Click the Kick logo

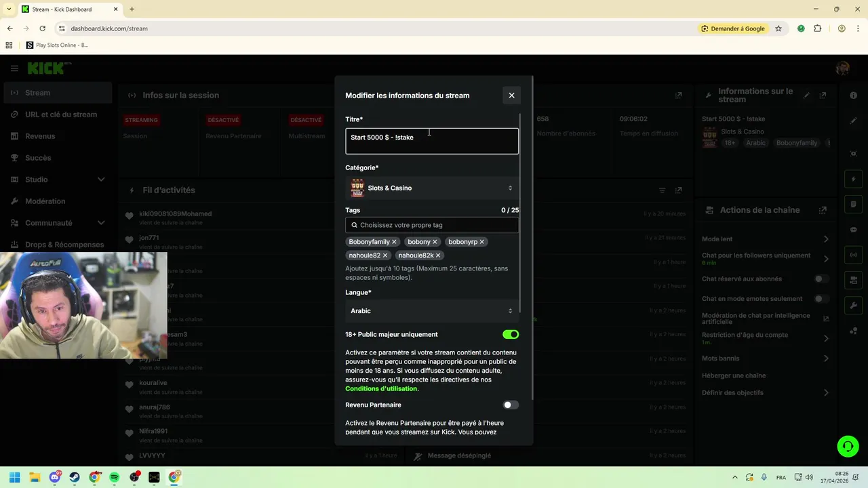[50, 68]
